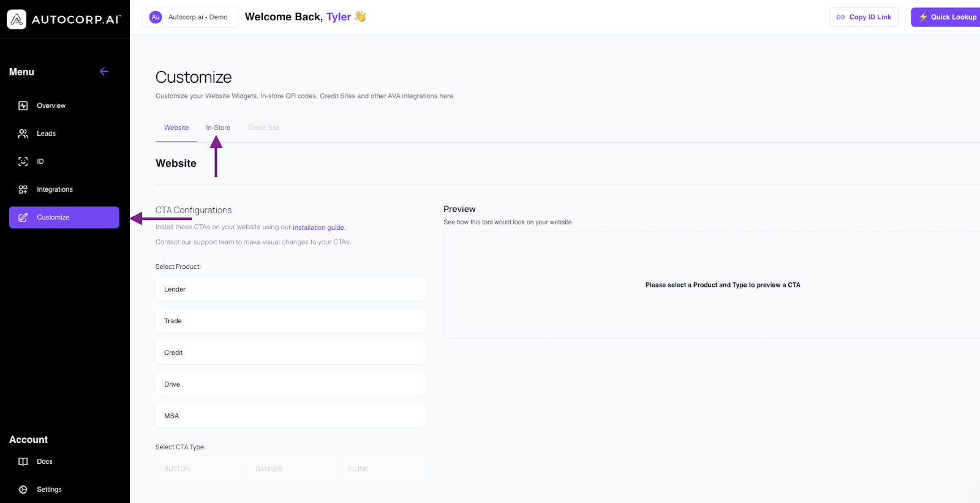Viewport: 980px width, 503px height.
Task: Click the Integrations grid icon
Action: click(x=23, y=190)
